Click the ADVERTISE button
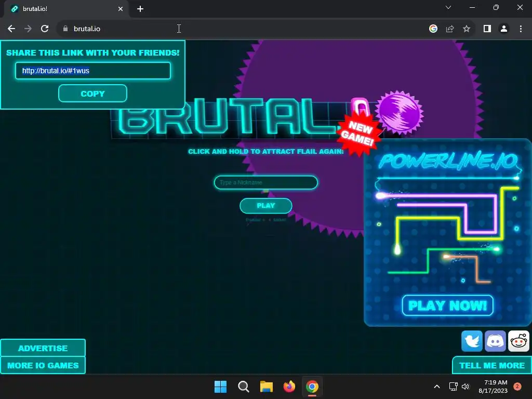 coord(43,348)
